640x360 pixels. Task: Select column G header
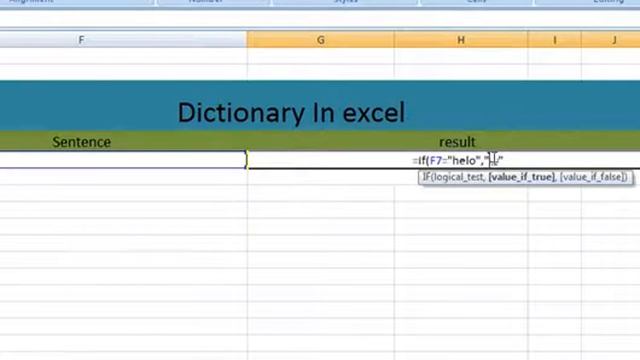320,40
